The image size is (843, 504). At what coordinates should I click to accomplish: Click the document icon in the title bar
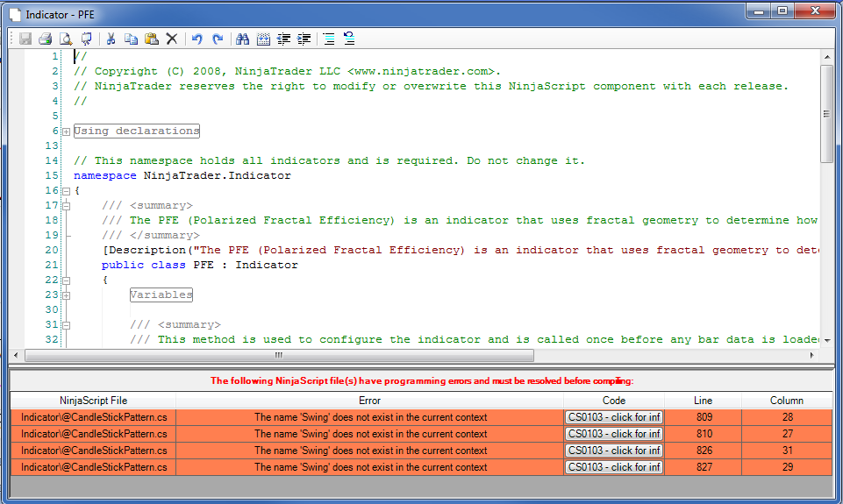click(15, 15)
